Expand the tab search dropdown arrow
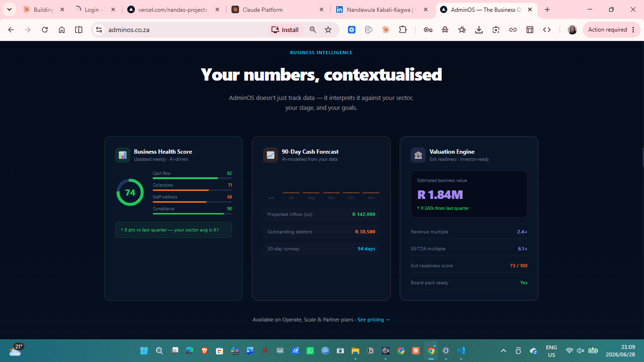The height and width of the screenshot is (362, 644). tap(9, 9)
